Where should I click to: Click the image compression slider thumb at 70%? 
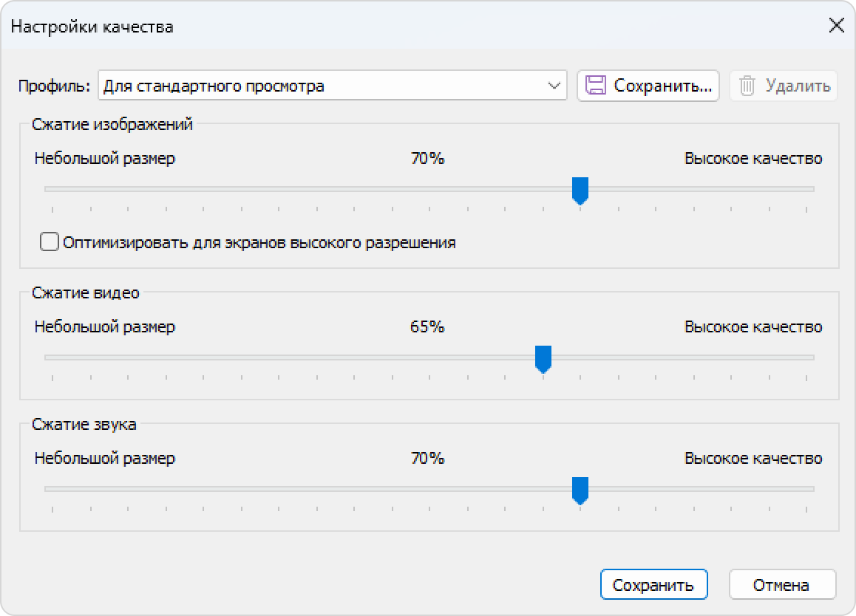pyautogui.click(x=580, y=191)
